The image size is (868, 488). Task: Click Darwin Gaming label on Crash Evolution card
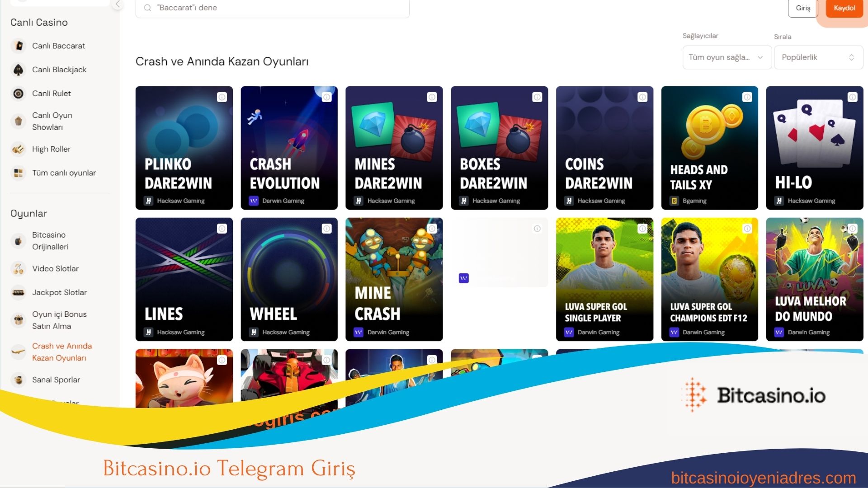tap(283, 201)
